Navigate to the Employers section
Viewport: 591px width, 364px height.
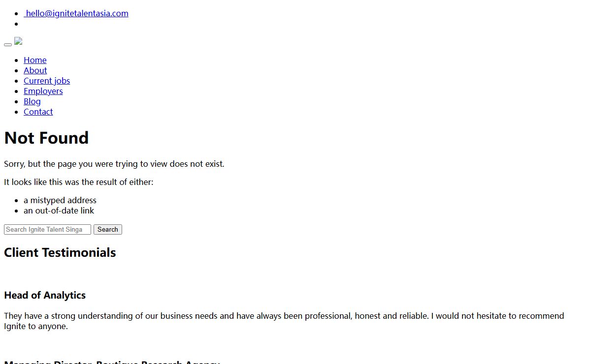pyautogui.click(x=43, y=91)
